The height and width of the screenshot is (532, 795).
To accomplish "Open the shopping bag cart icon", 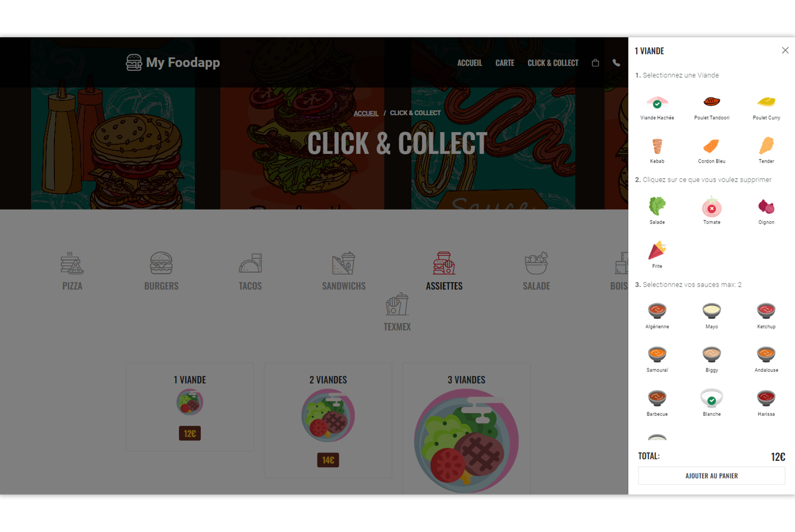I will point(595,63).
